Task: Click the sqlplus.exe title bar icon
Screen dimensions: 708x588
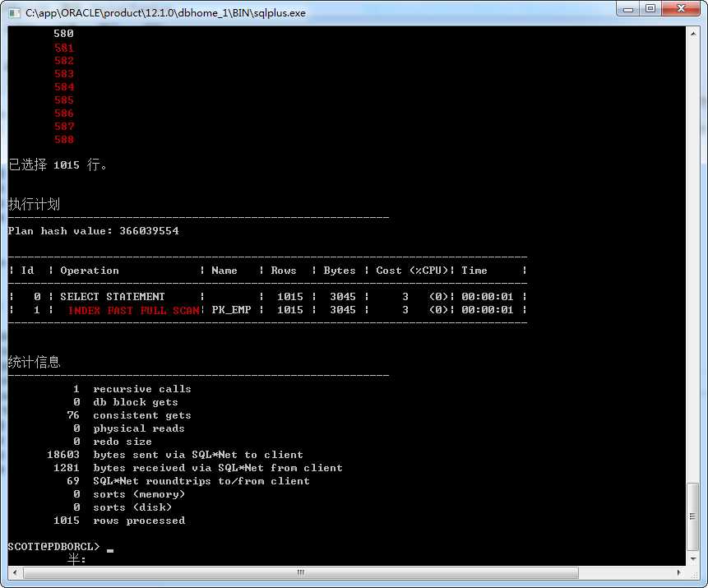Action: coord(15,12)
